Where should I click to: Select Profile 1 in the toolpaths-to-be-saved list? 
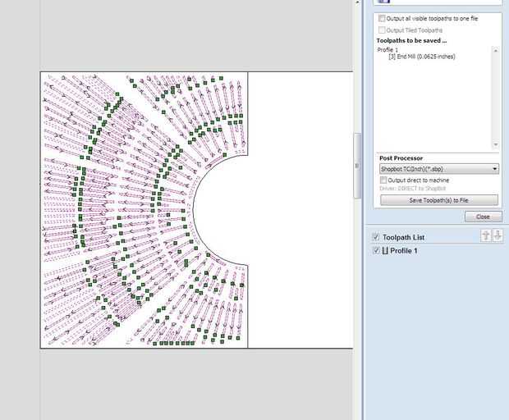[x=387, y=50]
